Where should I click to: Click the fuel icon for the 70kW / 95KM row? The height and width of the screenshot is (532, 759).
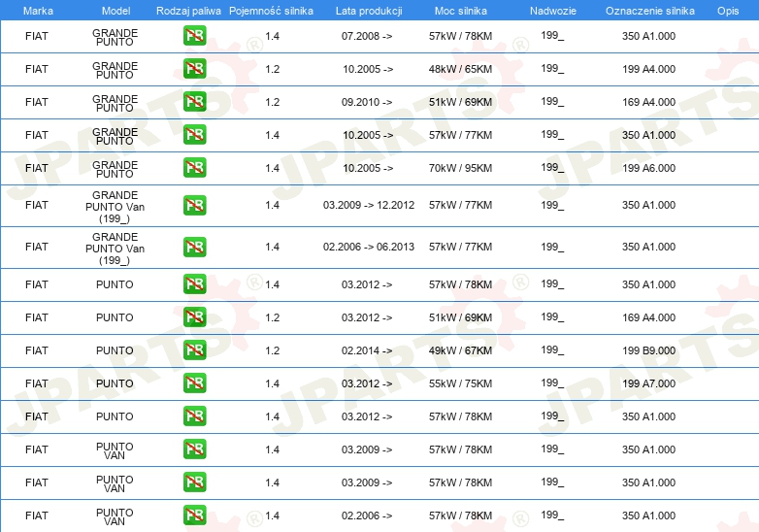click(194, 168)
